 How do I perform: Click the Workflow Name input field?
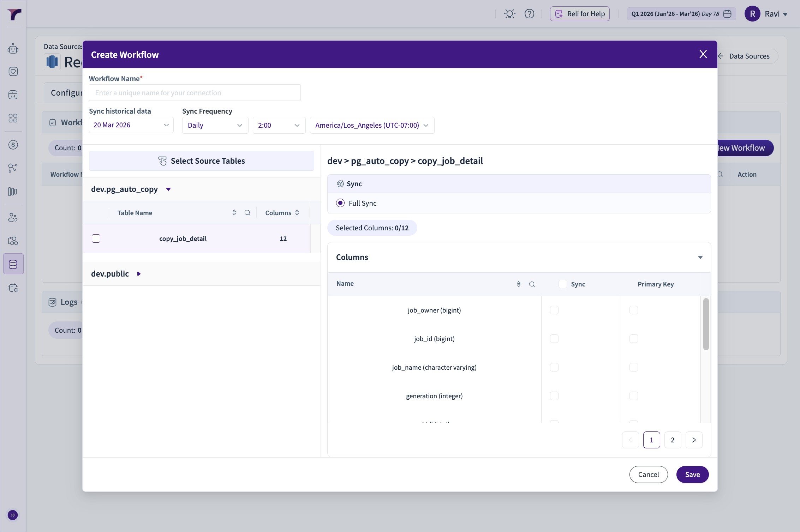point(195,93)
